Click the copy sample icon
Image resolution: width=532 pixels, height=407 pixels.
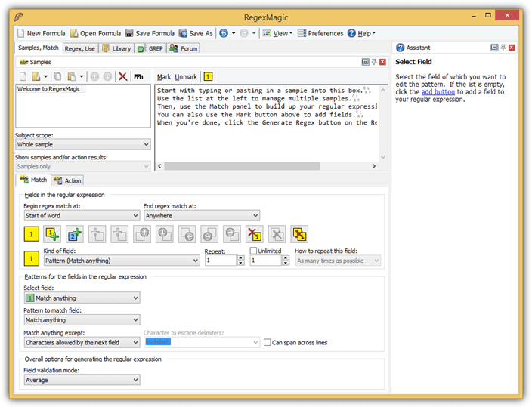pos(58,77)
